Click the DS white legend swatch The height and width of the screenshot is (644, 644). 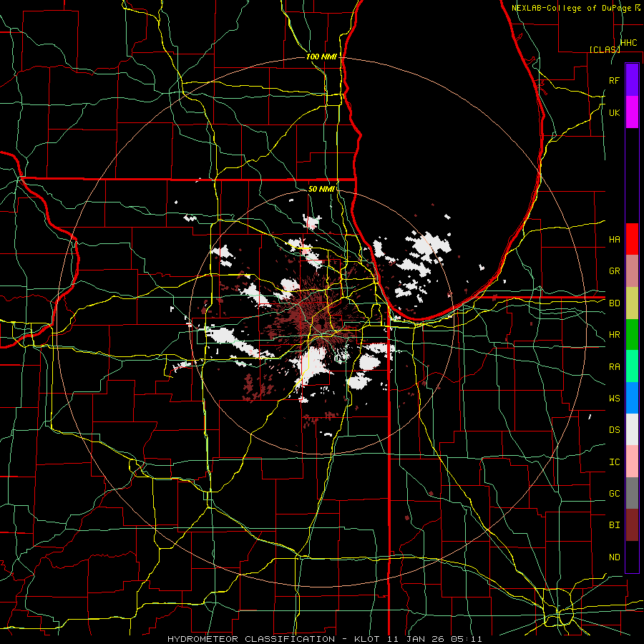coord(632,429)
